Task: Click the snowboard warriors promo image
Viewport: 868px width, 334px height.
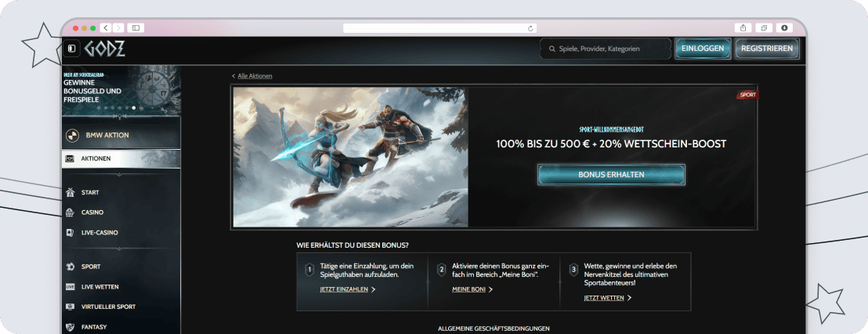Action: (x=350, y=158)
